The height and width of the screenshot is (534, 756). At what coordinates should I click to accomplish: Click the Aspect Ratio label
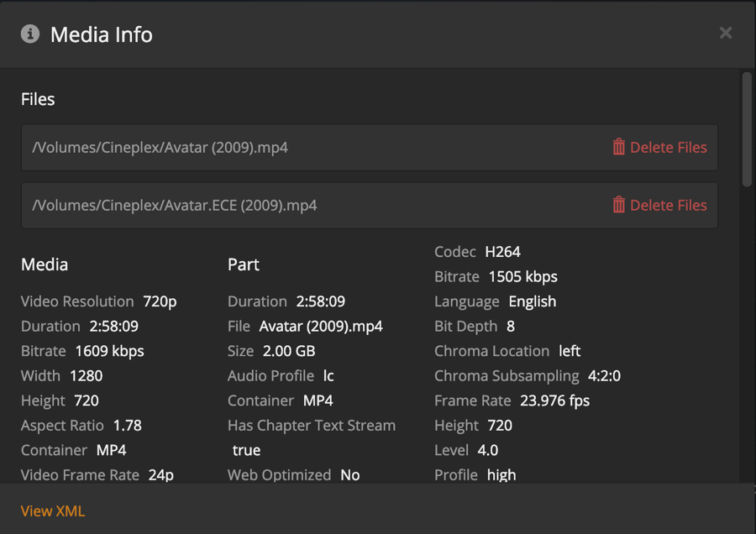click(x=62, y=426)
